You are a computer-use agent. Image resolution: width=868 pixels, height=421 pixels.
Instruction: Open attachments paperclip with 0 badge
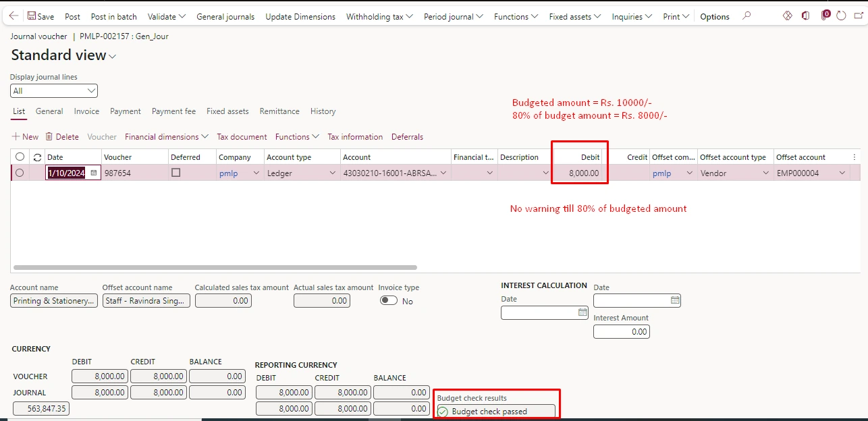pos(825,15)
